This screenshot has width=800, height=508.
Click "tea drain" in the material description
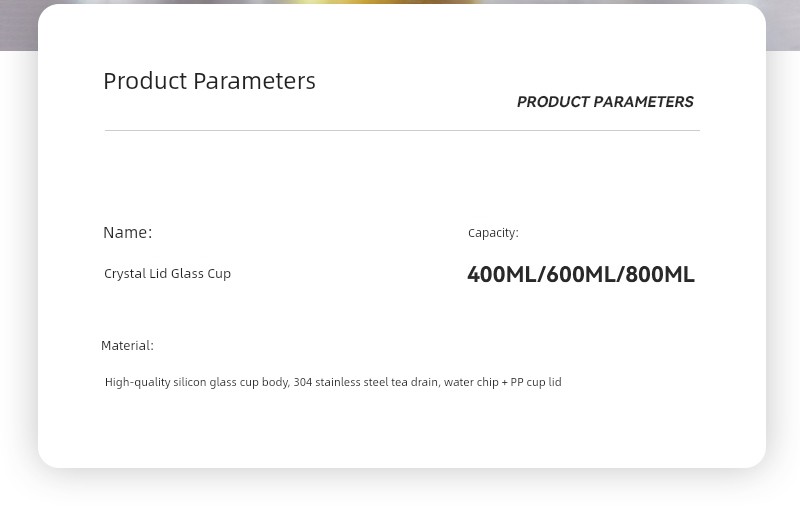click(414, 382)
